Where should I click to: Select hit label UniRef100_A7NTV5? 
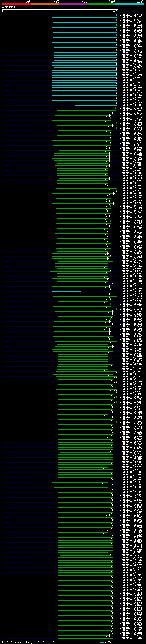[x=131, y=215]
